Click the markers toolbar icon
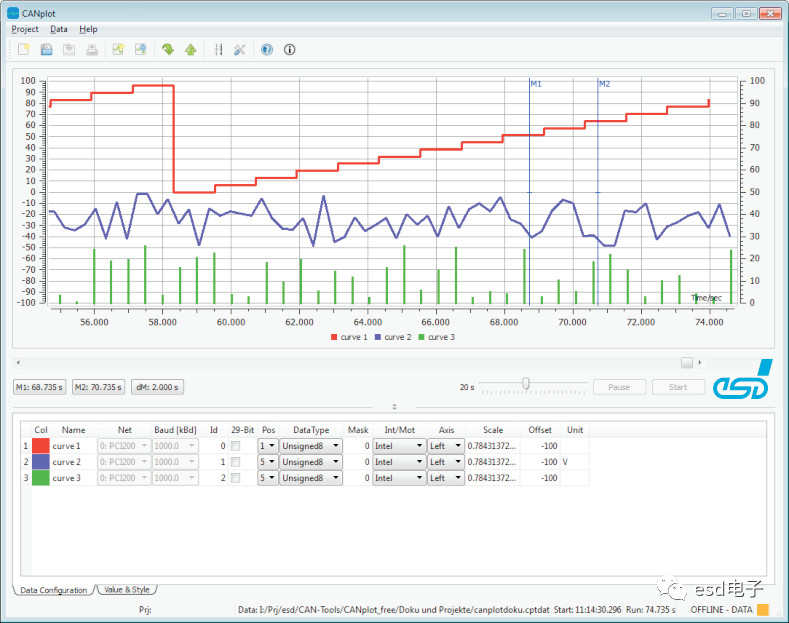The image size is (789, 623). tap(218, 49)
